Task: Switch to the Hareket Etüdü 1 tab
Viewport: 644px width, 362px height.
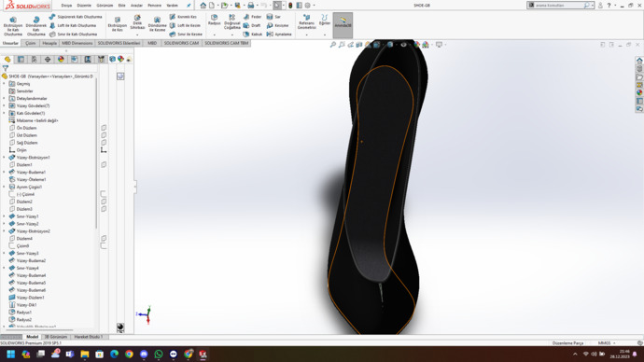Action: pos(89,337)
